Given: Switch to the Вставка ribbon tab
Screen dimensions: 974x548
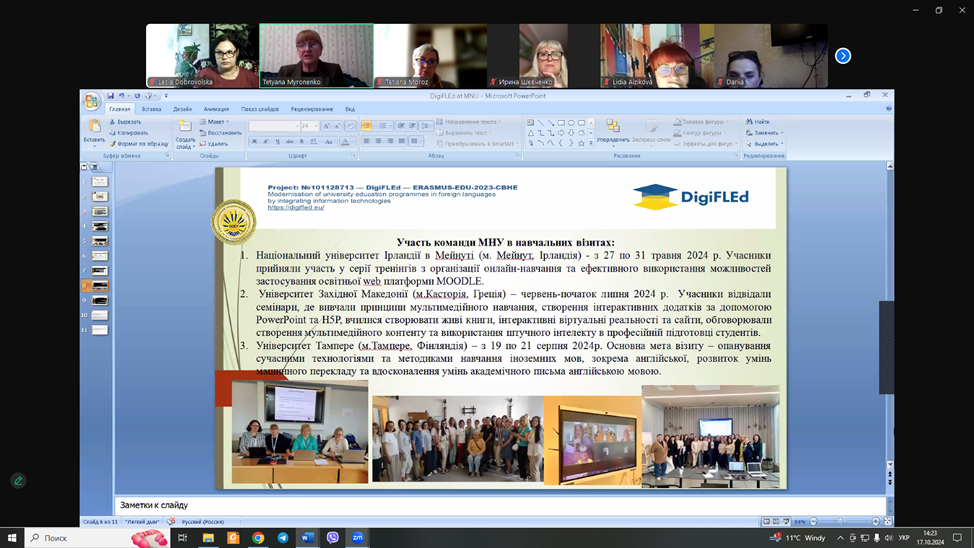Looking at the screenshot, I should [x=151, y=109].
